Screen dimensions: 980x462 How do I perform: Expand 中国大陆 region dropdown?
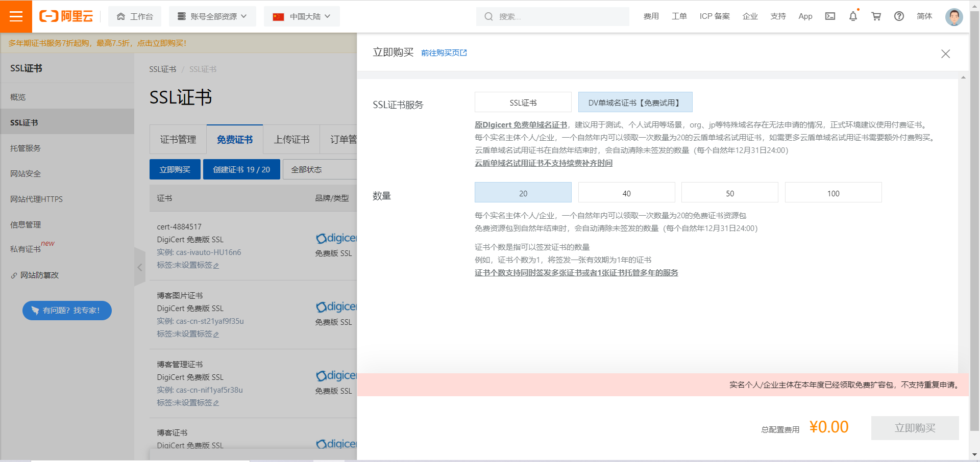[x=302, y=16]
